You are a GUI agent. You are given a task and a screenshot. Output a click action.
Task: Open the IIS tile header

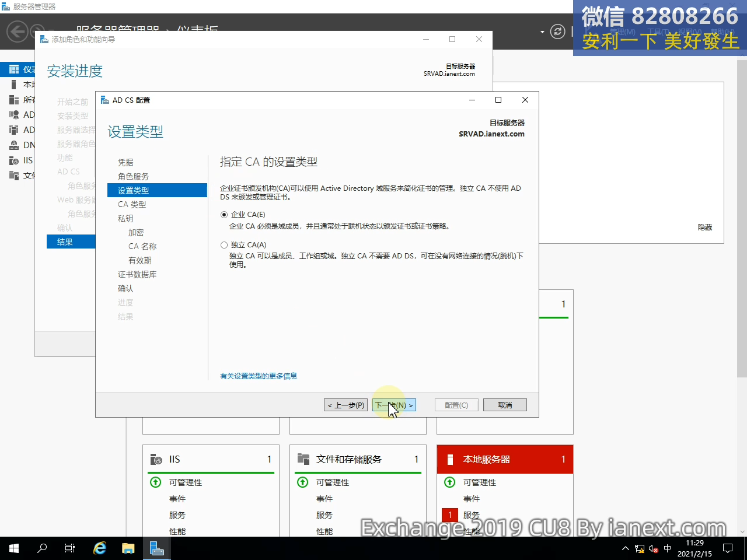pos(211,459)
